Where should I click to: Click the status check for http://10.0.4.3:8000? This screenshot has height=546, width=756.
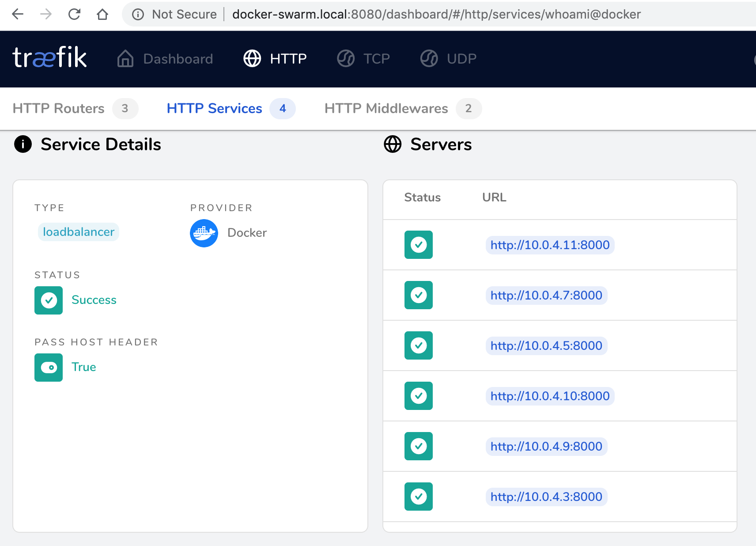tap(418, 497)
